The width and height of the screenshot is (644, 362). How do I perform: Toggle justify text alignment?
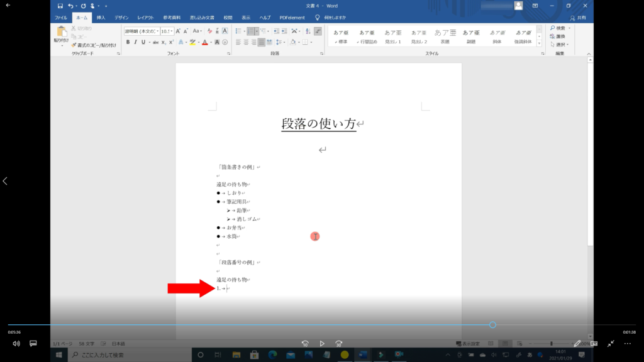tap(262, 42)
